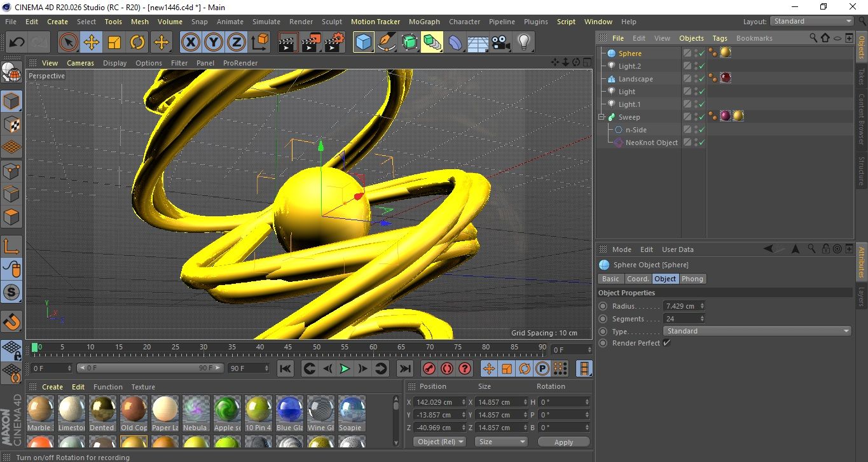
Task: Click the Camera object icon
Action: point(501,43)
